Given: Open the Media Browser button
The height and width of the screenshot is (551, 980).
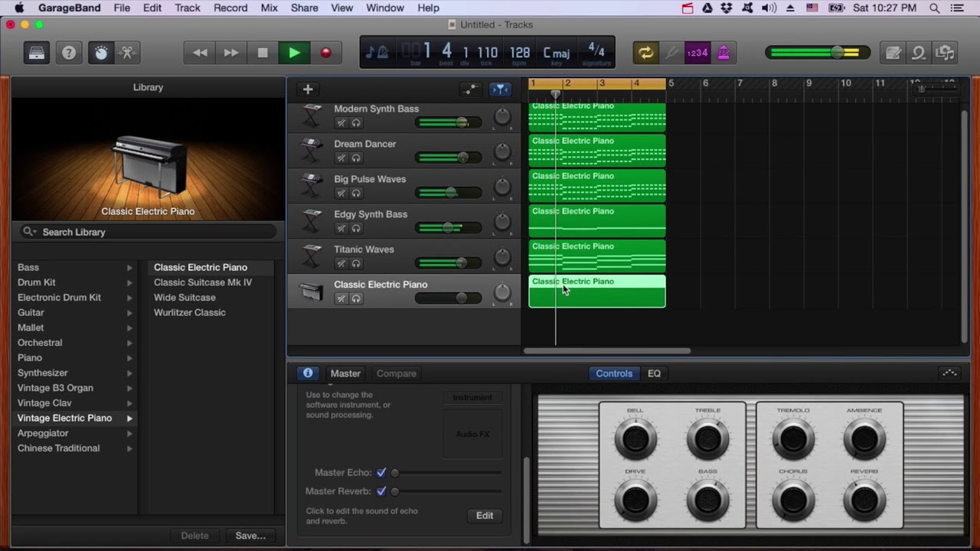Looking at the screenshot, I should point(946,53).
